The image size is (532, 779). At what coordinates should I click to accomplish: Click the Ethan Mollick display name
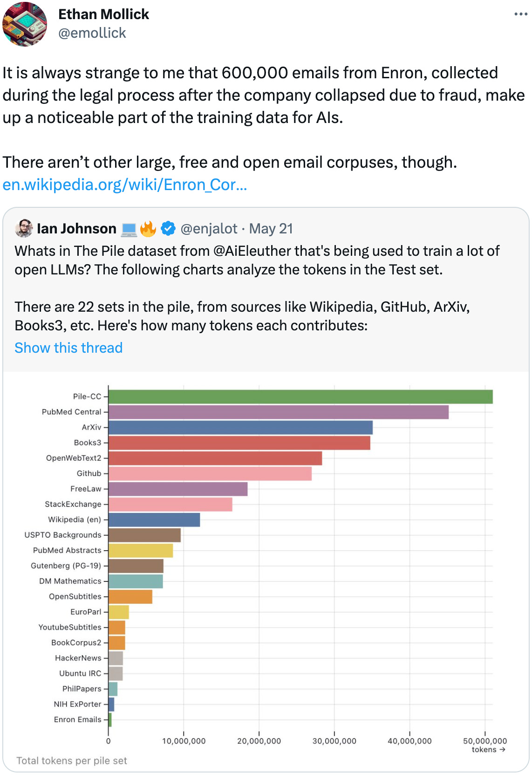point(103,14)
